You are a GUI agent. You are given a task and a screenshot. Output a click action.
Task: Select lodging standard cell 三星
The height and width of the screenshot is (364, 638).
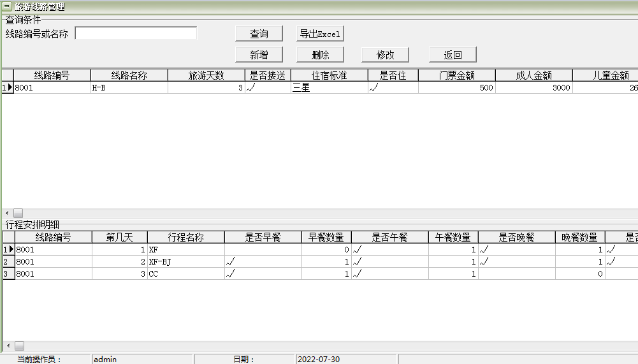point(329,87)
